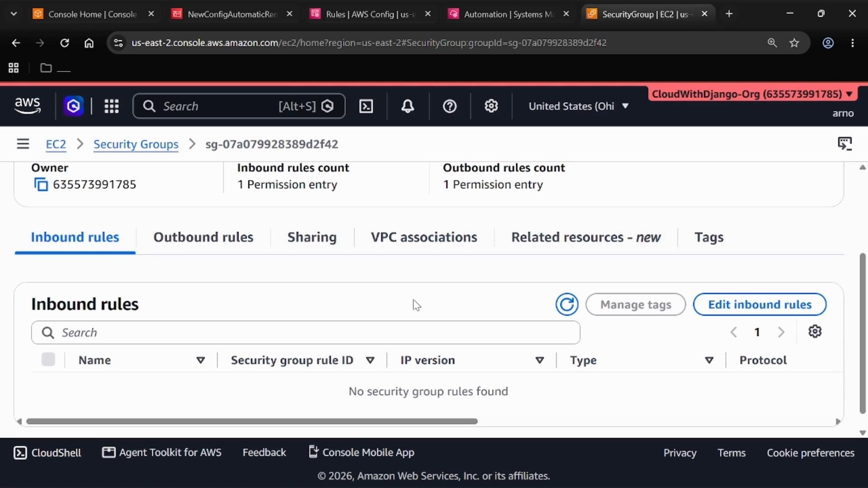Open the Related resources - new tab

tap(586, 237)
